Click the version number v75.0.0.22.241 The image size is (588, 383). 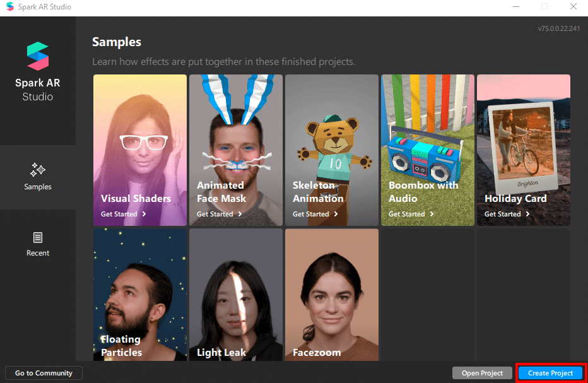pos(559,28)
